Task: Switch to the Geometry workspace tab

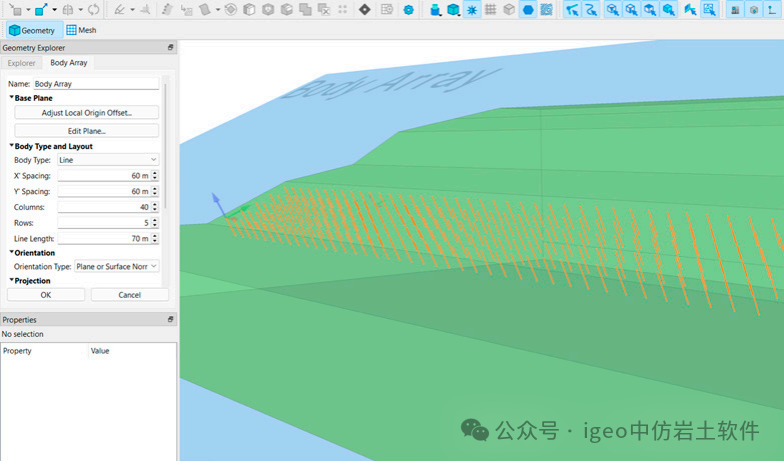Action: pyautogui.click(x=33, y=30)
